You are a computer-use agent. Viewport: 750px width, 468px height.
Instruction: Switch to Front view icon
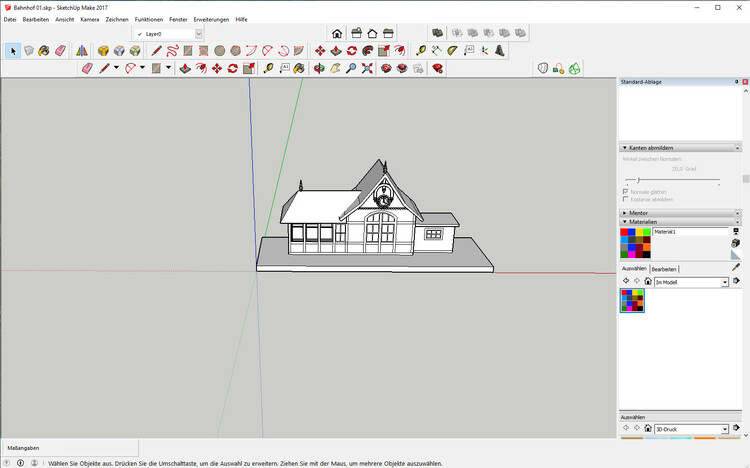point(372,33)
